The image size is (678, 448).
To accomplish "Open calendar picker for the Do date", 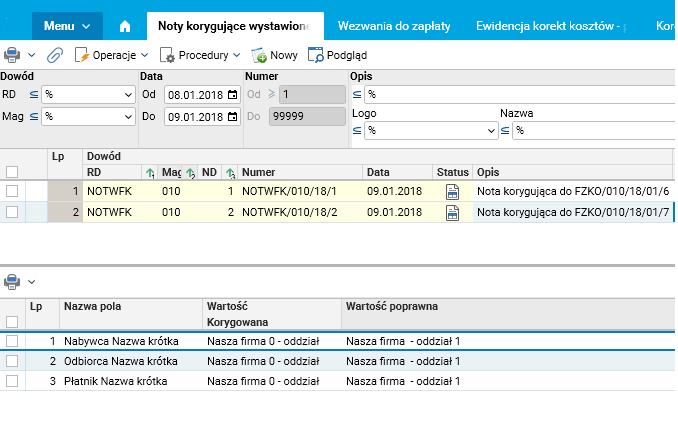I will pos(233,116).
